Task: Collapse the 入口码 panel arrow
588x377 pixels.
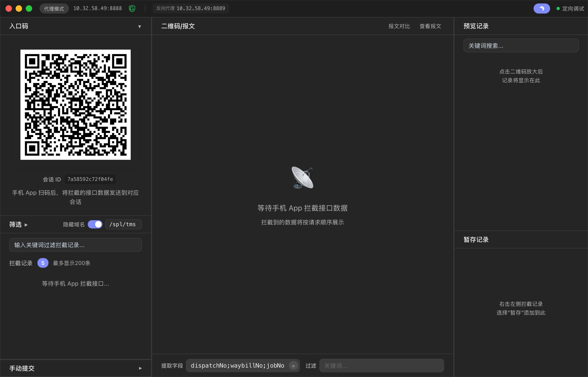Action: [139, 26]
